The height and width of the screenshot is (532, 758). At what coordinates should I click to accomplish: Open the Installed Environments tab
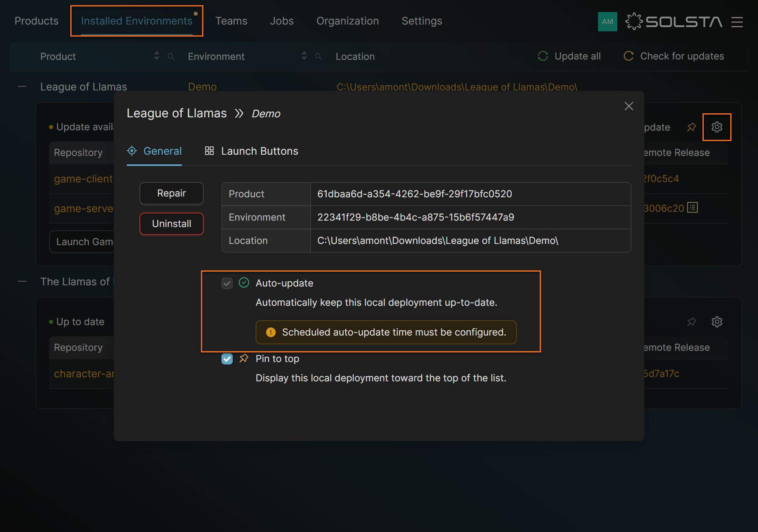pyautogui.click(x=137, y=21)
